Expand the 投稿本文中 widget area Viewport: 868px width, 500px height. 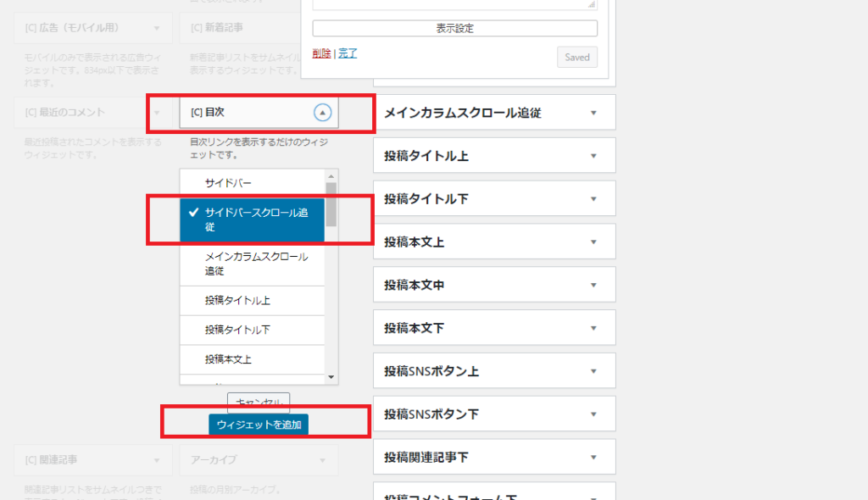(593, 285)
